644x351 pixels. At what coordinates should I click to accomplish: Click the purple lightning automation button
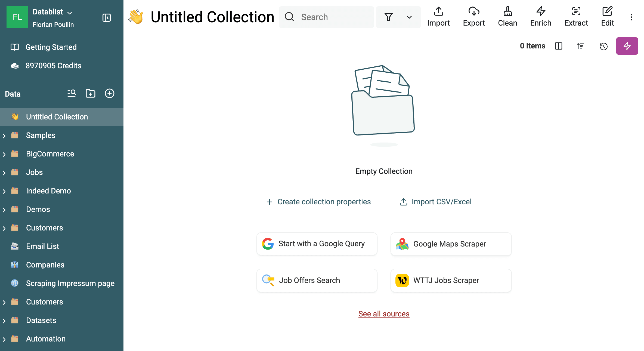pyautogui.click(x=627, y=46)
